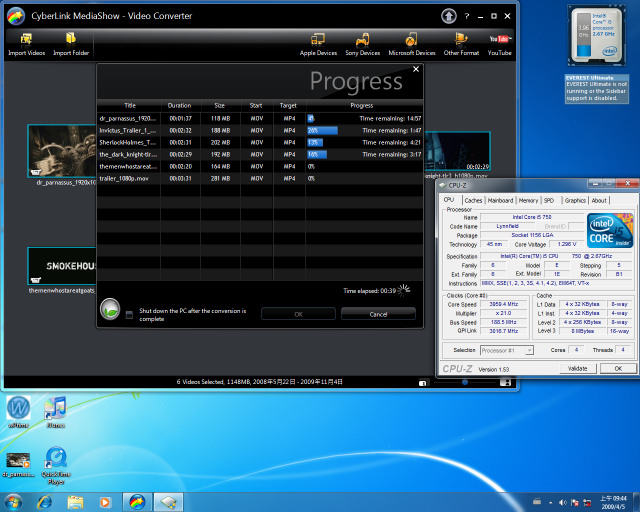Switch to CPU-Z About tab
Viewport: 640px width, 512px height.
coord(599,200)
